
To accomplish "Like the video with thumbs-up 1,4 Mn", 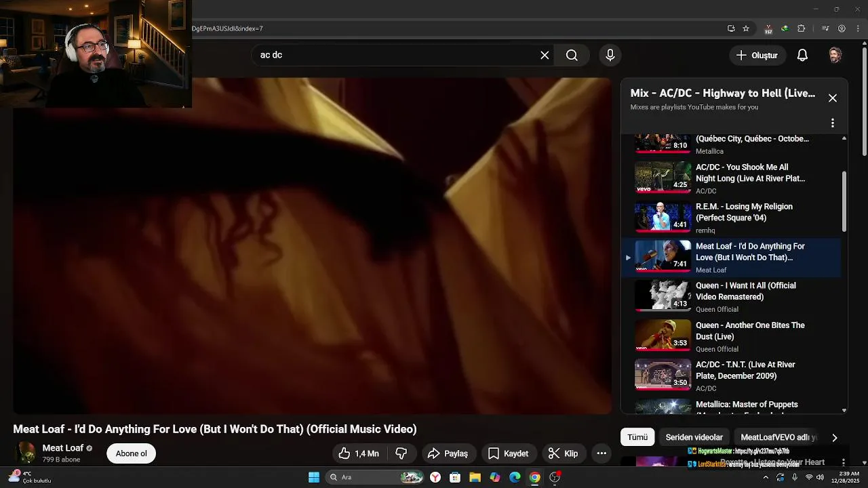I will [359, 453].
